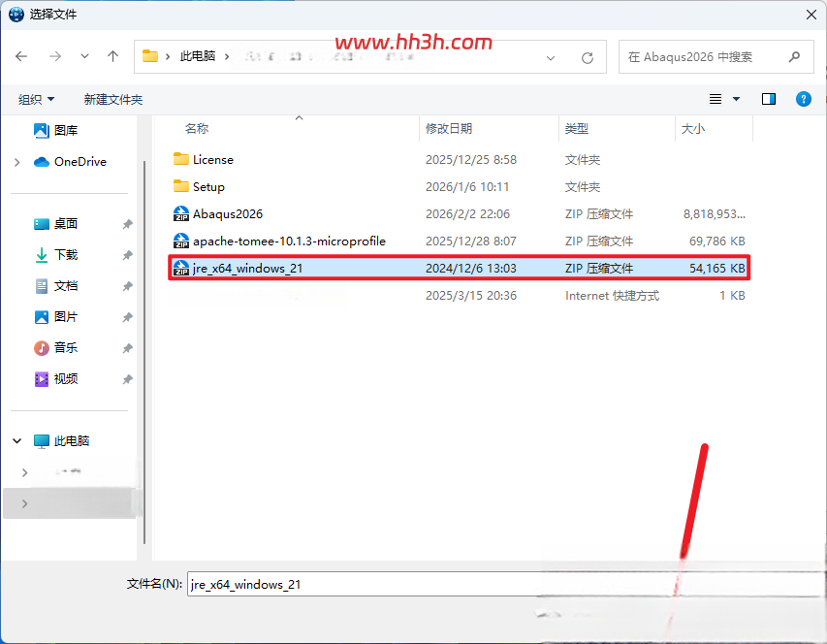
Task: Sort files by 修改日期 column
Action: coord(449,128)
